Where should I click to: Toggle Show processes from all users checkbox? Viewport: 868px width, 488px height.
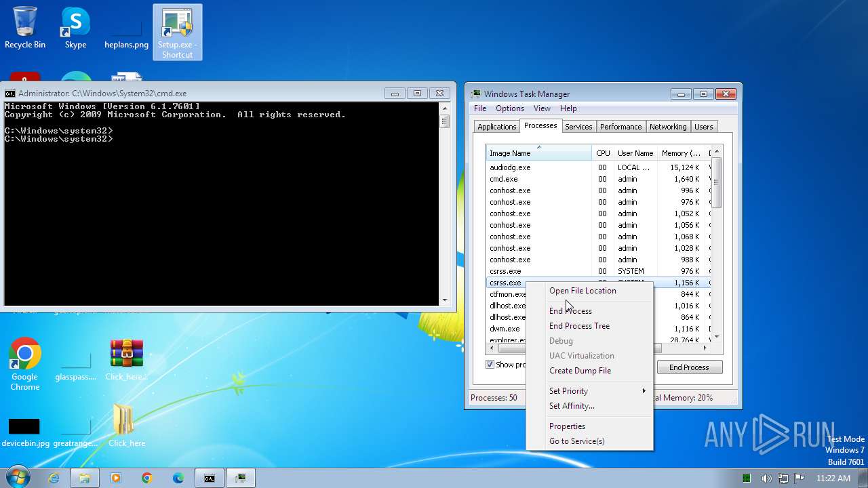coord(490,365)
